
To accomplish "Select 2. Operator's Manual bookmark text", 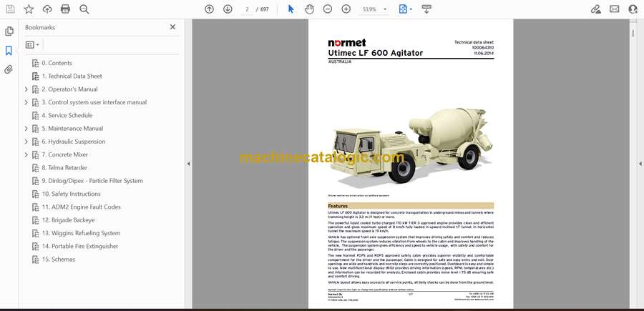I will tap(69, 89).
